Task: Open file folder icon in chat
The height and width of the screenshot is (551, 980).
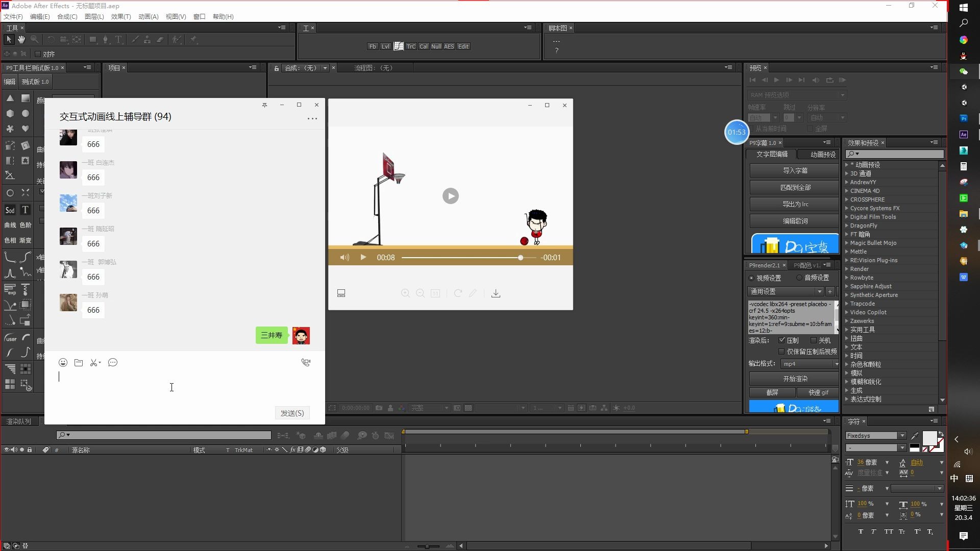Action: pyautogui.click(x=79, y=363)
